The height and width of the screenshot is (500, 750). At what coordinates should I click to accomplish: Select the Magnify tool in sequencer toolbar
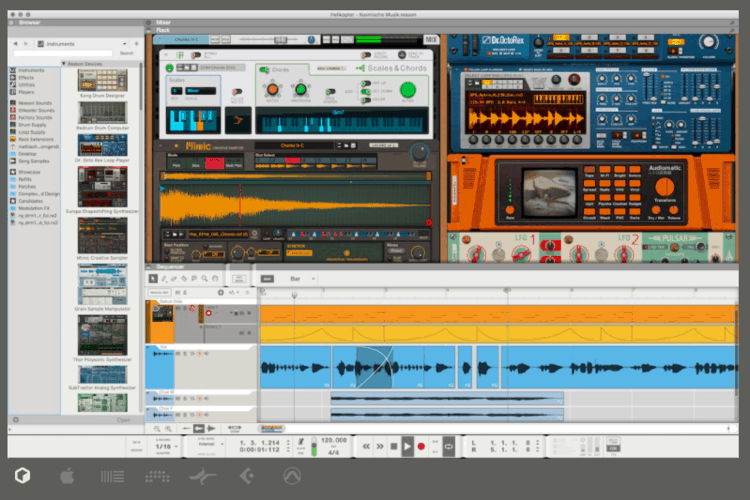[205, 278]
